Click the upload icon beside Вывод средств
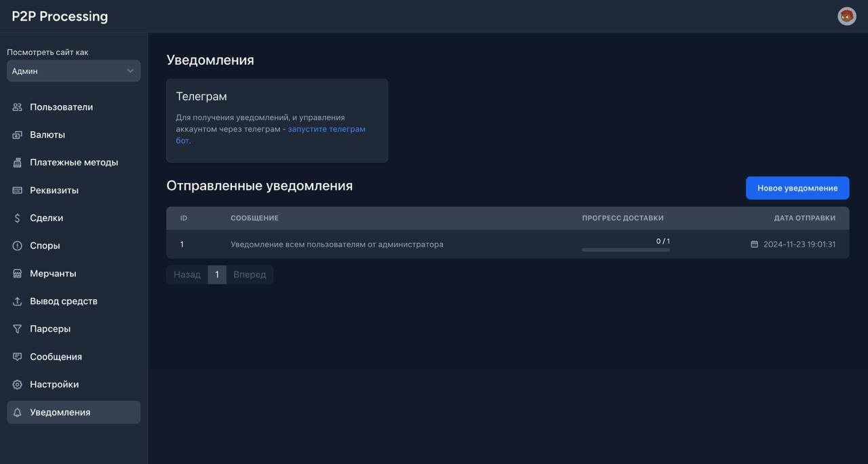868x464 pixels. click(18, 301)
